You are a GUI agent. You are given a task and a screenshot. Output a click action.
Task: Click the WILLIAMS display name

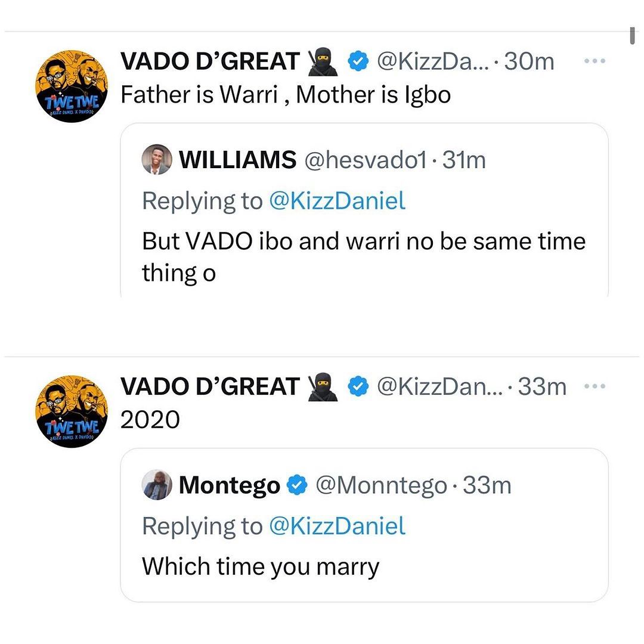237,160
